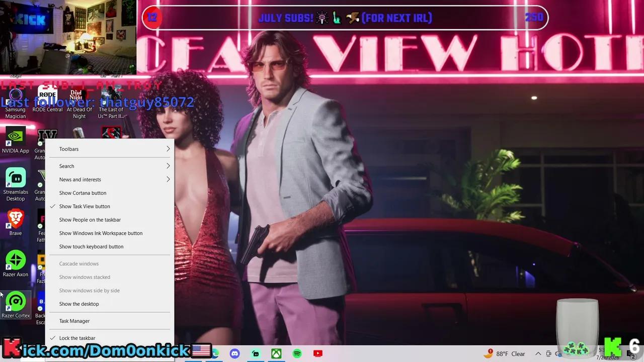Uncheck Lock the taskbar
This screenshot has height=362, width=644.
coord(110,338)
